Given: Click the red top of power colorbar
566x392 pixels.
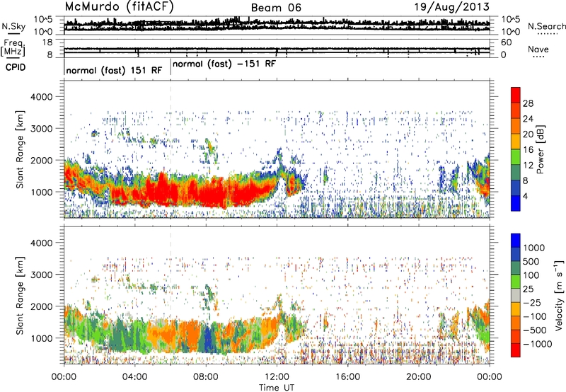Looking at the screenshot, I should [x=516, y=95].
